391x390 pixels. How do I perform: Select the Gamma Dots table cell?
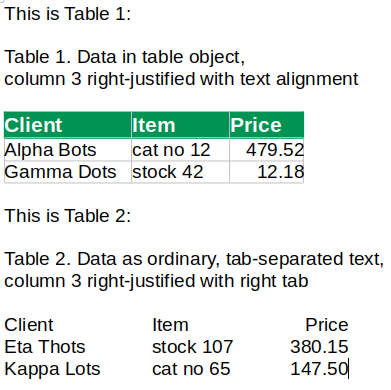pyautogui.click(x=68, y=172)
